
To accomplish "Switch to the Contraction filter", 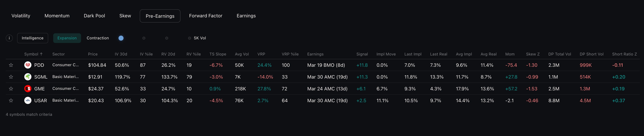I will 98,38.
